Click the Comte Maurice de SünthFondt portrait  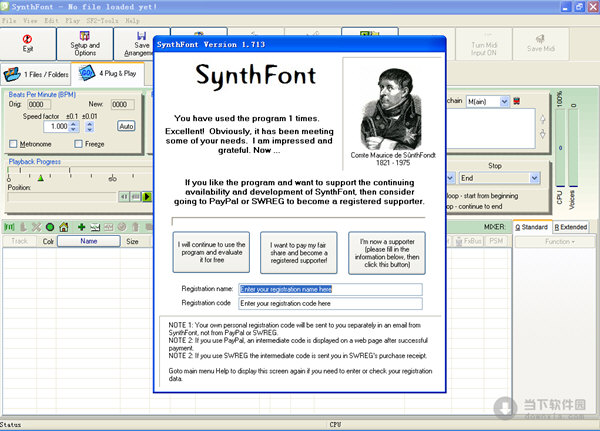click(x=390, y=109)
